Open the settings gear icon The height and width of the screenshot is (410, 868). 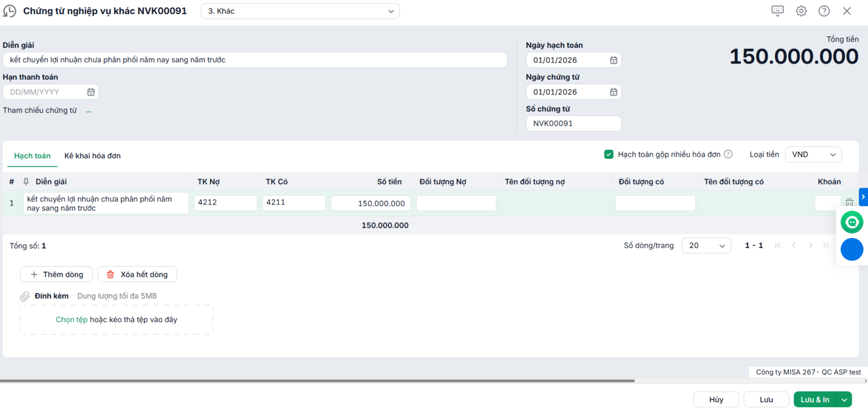[x=801, y=11]
